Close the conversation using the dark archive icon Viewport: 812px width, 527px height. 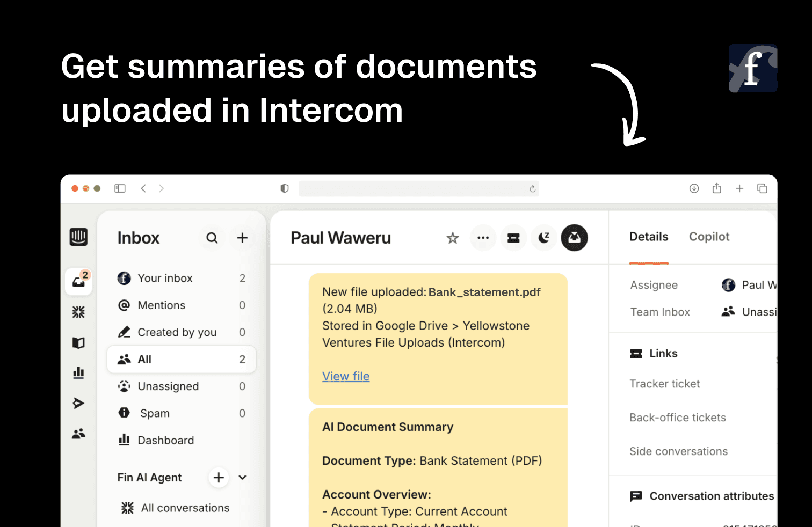pos(574,238)
